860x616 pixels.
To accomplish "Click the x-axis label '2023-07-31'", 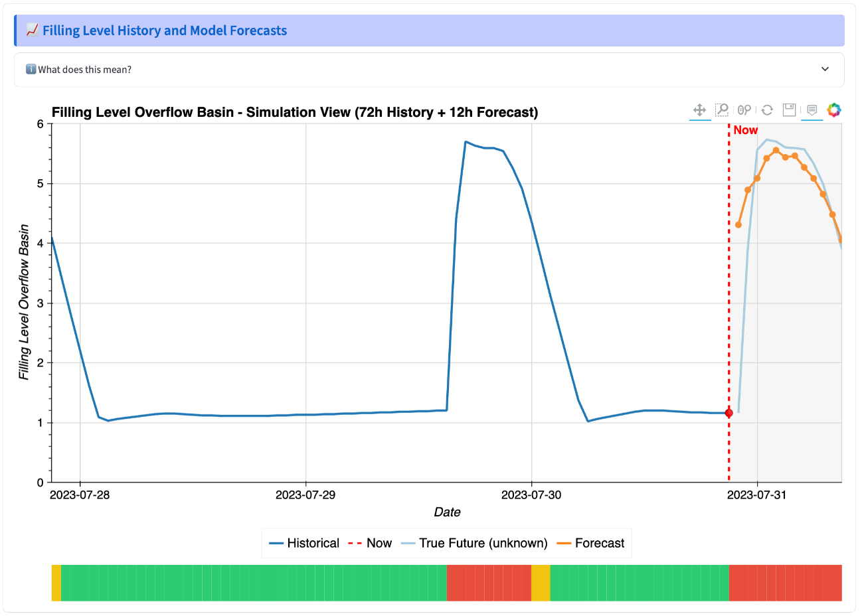I will pyautogui.click(x=757, y=495).
